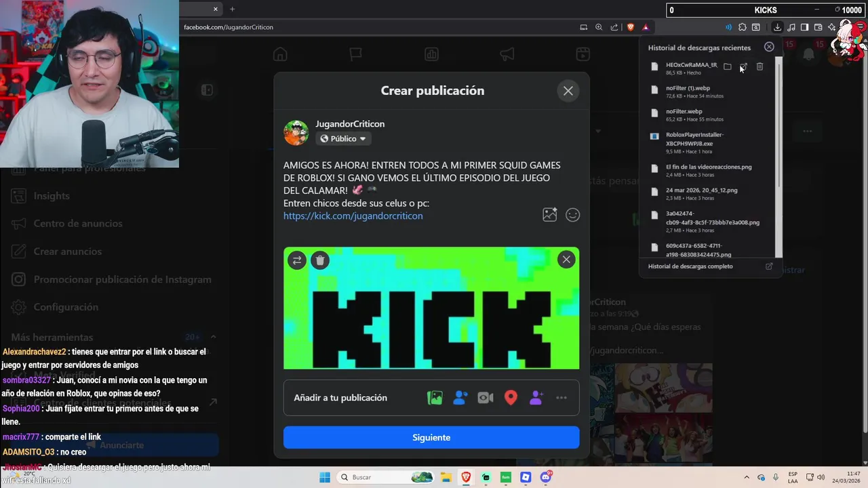
Task: Open the emoji picker in the post
Action: (573, 215)
